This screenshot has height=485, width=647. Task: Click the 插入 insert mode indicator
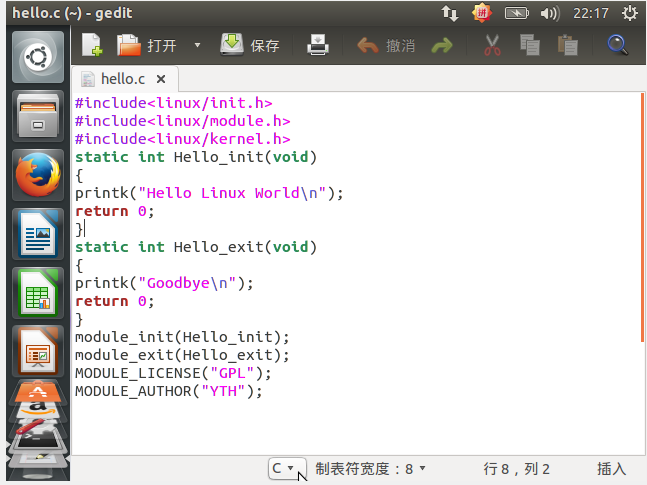(x=612, y=469)
